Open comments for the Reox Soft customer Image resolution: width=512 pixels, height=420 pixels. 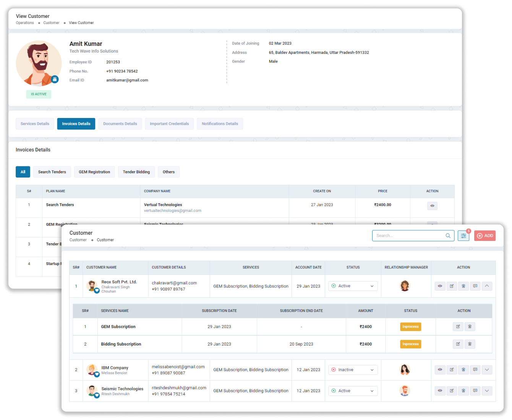[475, 286]
